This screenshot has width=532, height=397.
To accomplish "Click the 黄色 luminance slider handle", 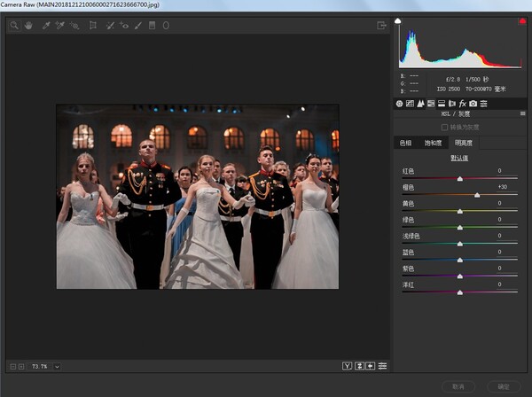I will click(460, 211).
